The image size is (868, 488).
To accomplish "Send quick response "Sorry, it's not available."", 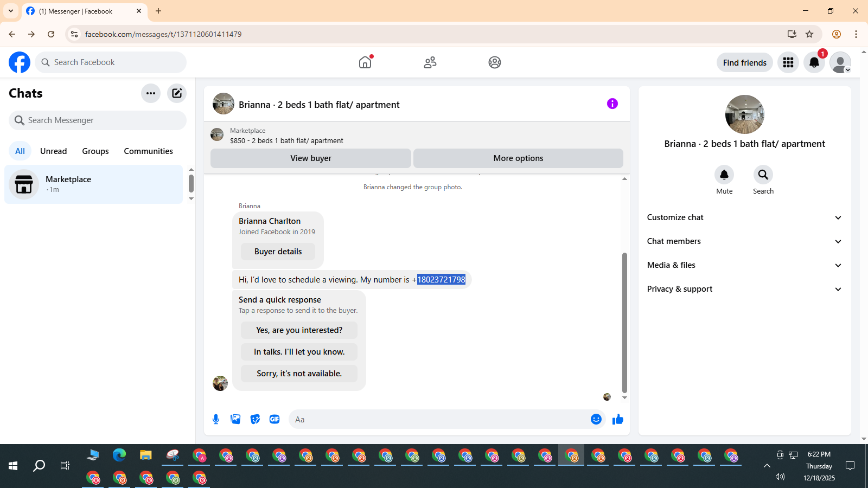I will [x=299, y=374].
